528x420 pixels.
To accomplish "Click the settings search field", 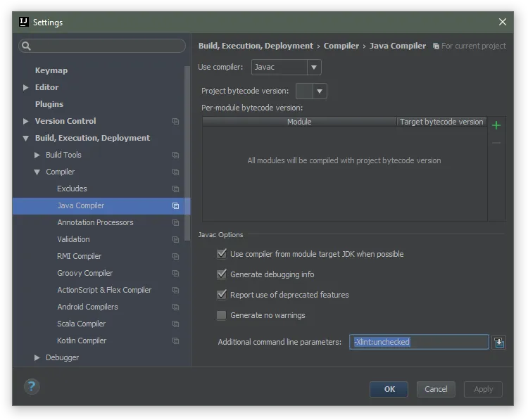I will pyautogui.click(x=102, y=46).
